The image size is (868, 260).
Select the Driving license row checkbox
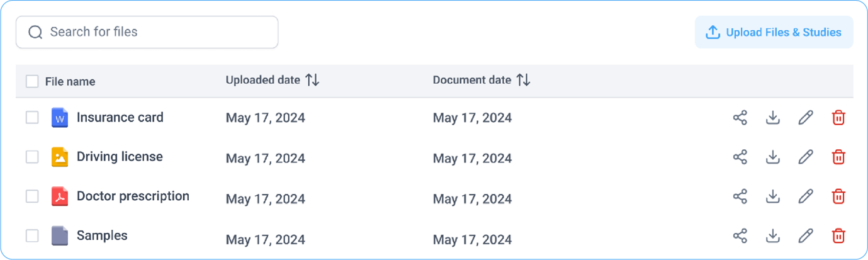pos(32,157)
